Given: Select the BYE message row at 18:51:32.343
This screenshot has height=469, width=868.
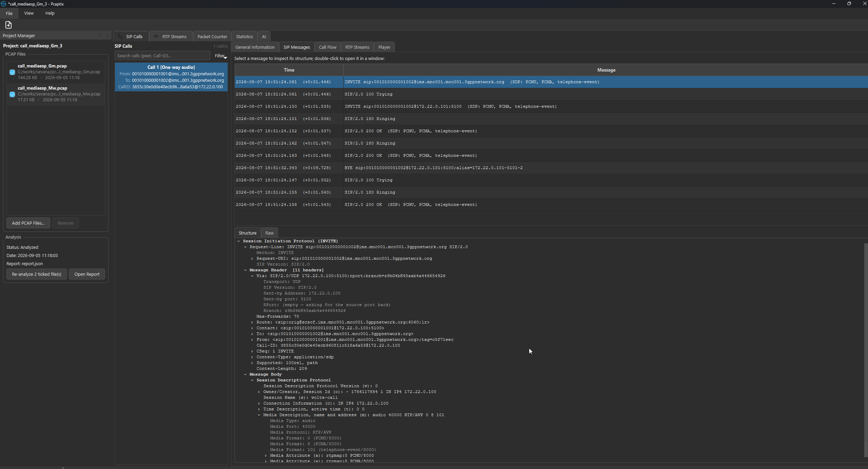Looking at the screenshot, I should click(x=551, y=168).
